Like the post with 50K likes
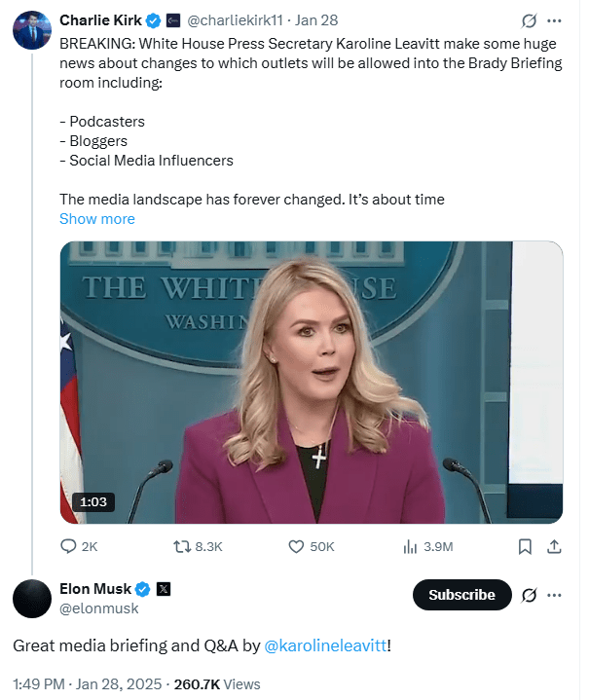Viewport: 589px width, 700px height. click(x=297, y=546)
